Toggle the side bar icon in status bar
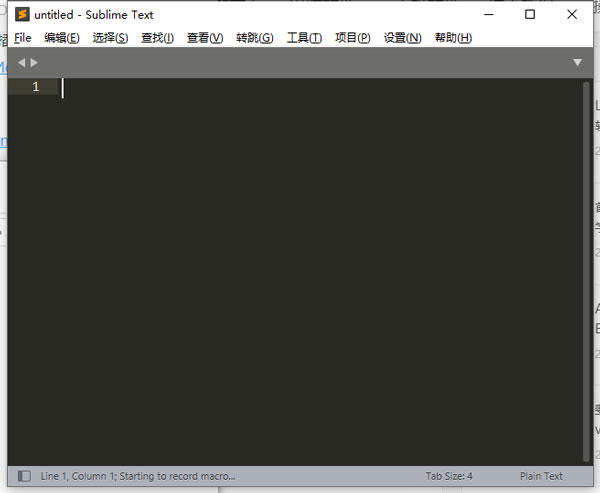600x493 pixels. click(x=24, y=476)
